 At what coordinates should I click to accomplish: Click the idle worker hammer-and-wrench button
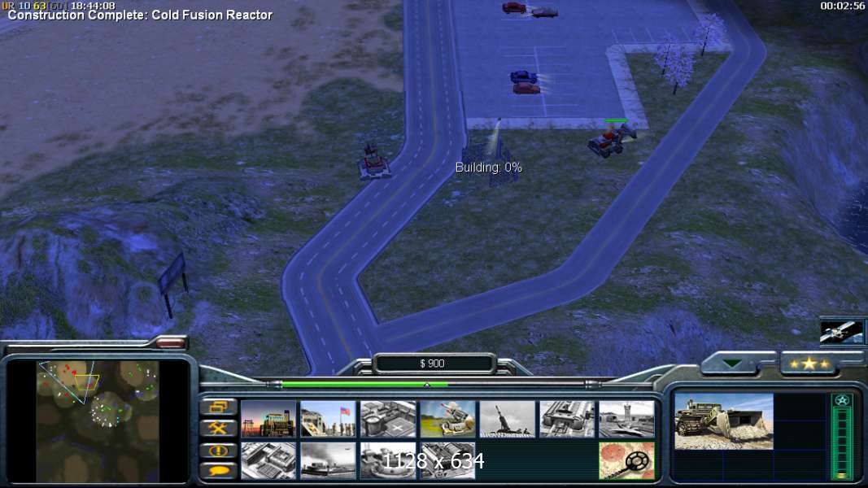pos(218,429)
